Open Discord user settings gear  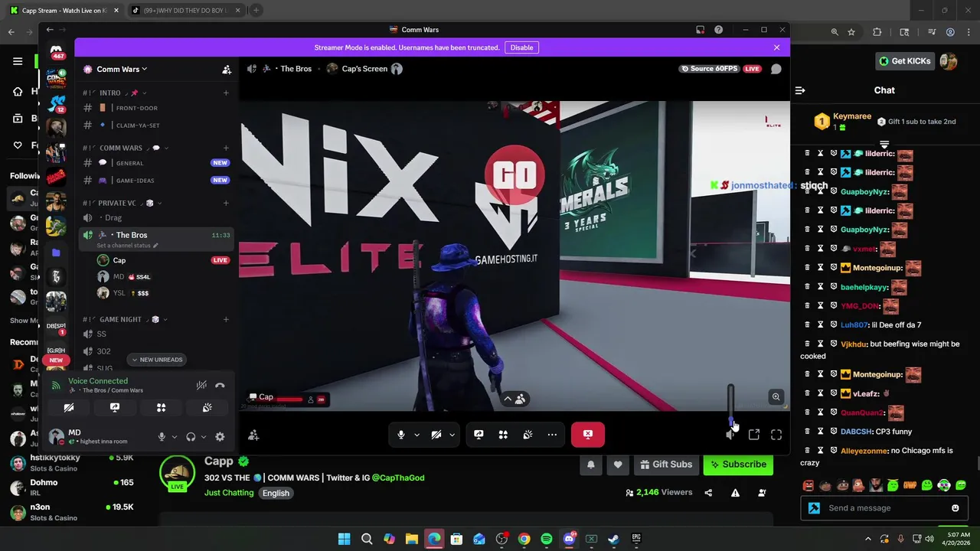(x=220, y=437)
